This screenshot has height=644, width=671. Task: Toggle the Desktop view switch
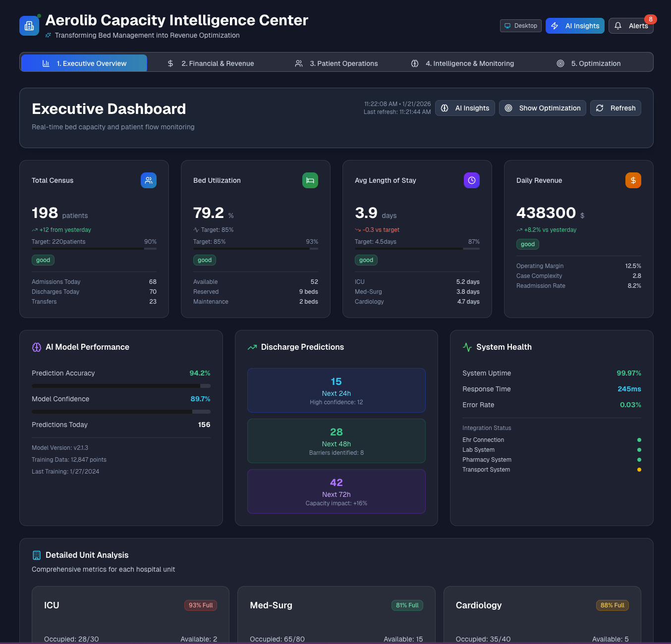click(520, 25)
